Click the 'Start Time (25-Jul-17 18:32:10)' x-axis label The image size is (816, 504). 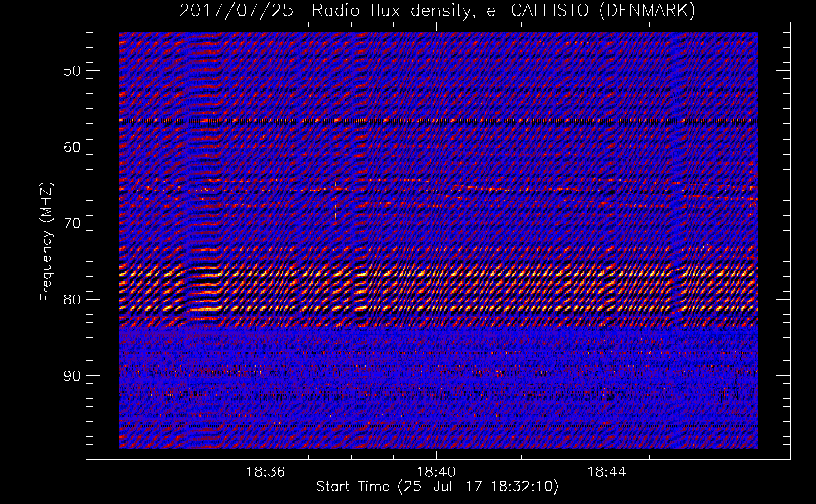click(437, 487)
